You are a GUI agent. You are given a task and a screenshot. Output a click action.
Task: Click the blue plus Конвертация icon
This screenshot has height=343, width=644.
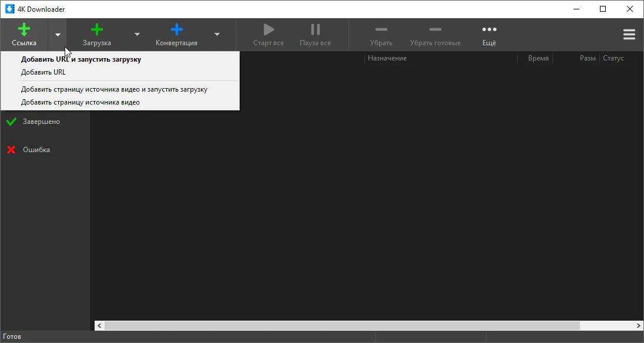click(176, 30)
